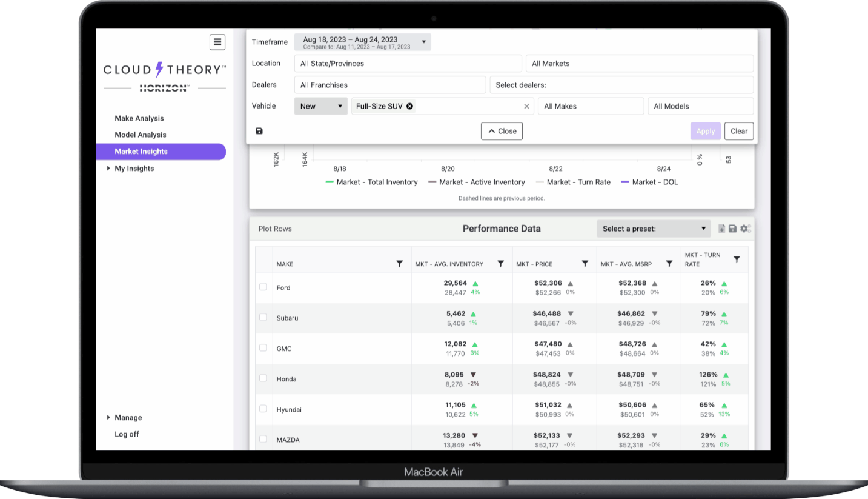Select the Ford row checkbox
The image size is (868, 499).
pyautogui.click(x=263, y=287)
